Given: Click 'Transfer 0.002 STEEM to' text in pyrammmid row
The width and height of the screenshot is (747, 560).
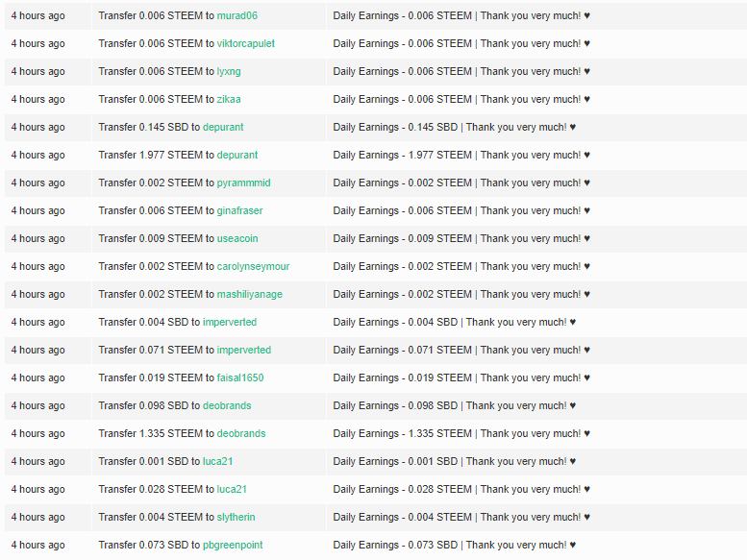Looking at the screenshot, I should pyautogui.click(x=157, y=183).
